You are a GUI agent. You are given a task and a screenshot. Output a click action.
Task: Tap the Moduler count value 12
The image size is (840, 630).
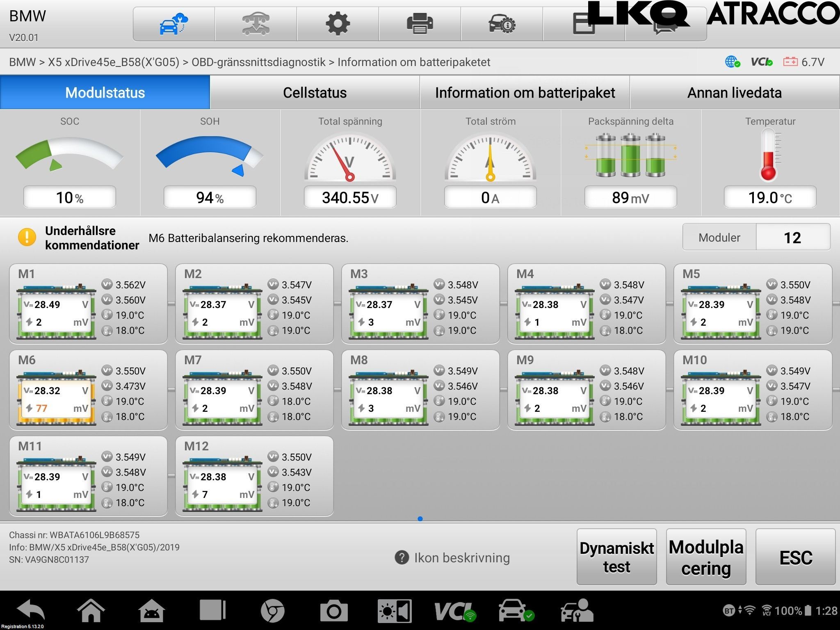coord(792,237)
